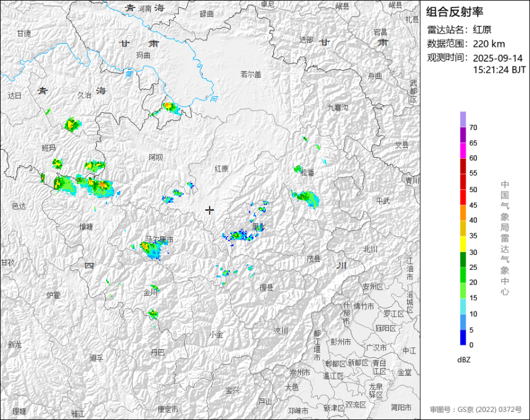Click the 理县 label on map
The width and height of the screenshot is (530, 420).
(266, 288)
